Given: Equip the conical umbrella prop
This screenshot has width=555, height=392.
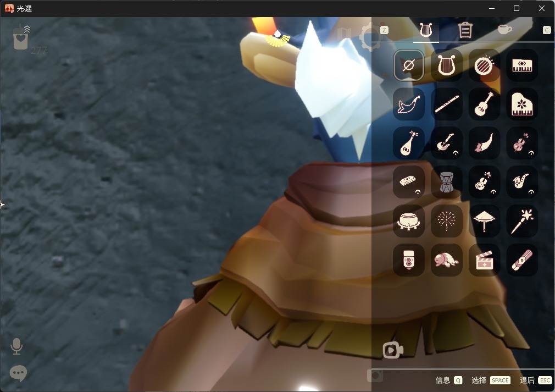Looking at the screenshot, I should [x=484, y=221].
